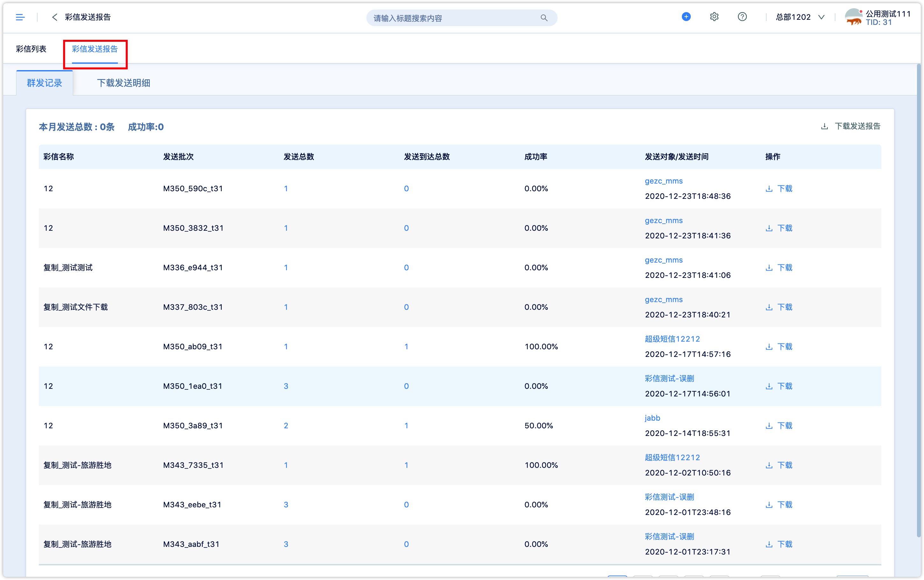
Task: Switch to the 彩信列表 tab
Action: pos(31,49)
